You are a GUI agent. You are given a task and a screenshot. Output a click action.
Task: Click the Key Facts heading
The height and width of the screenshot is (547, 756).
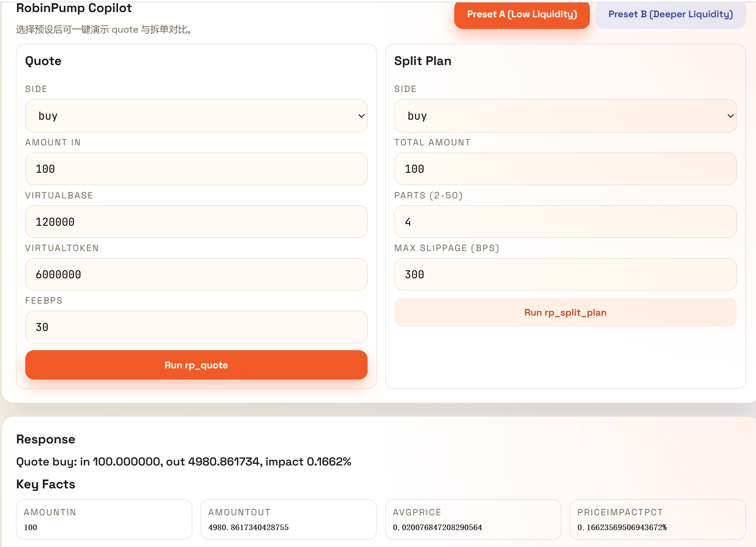coord(46,484)
